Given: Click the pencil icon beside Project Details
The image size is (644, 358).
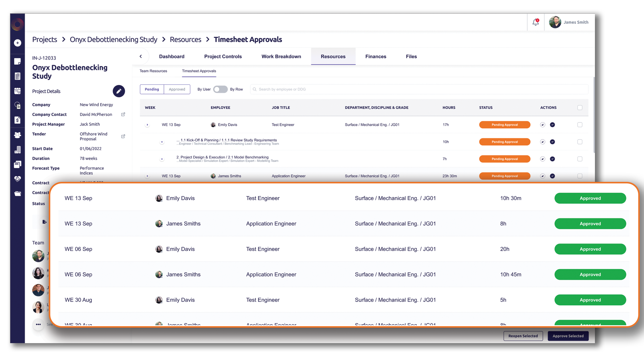Looking at the screenshot, I should [119, 91].
